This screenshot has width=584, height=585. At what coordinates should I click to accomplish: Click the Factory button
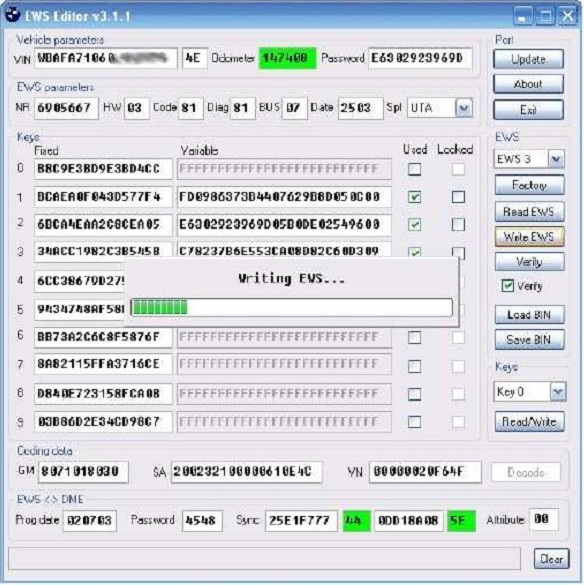[x=529, y=185]
